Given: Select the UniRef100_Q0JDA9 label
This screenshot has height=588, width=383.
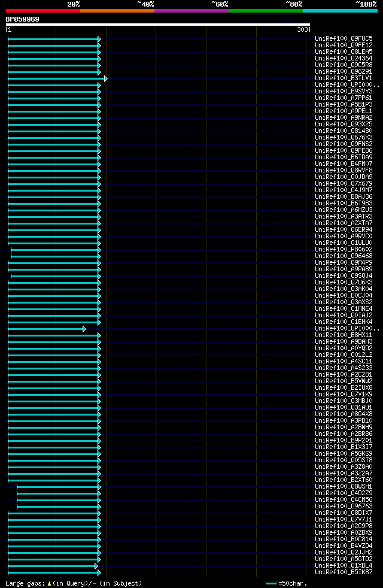Looking at the screenshot, I should [x=344, y=177].
